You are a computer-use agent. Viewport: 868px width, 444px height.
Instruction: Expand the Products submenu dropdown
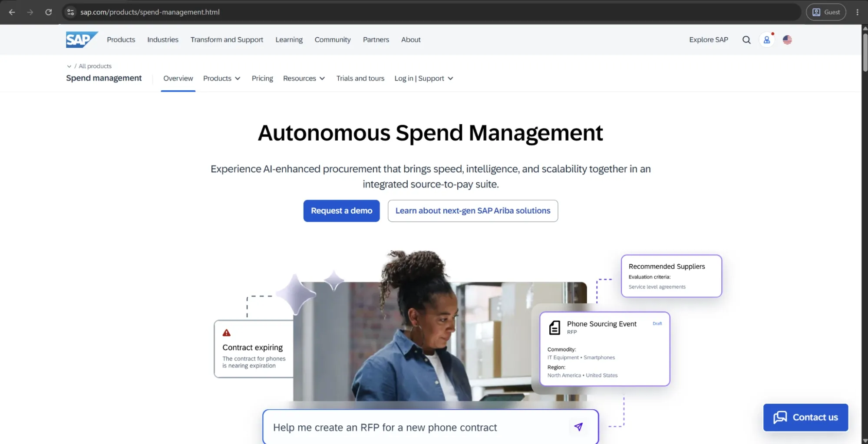[221, 79]
